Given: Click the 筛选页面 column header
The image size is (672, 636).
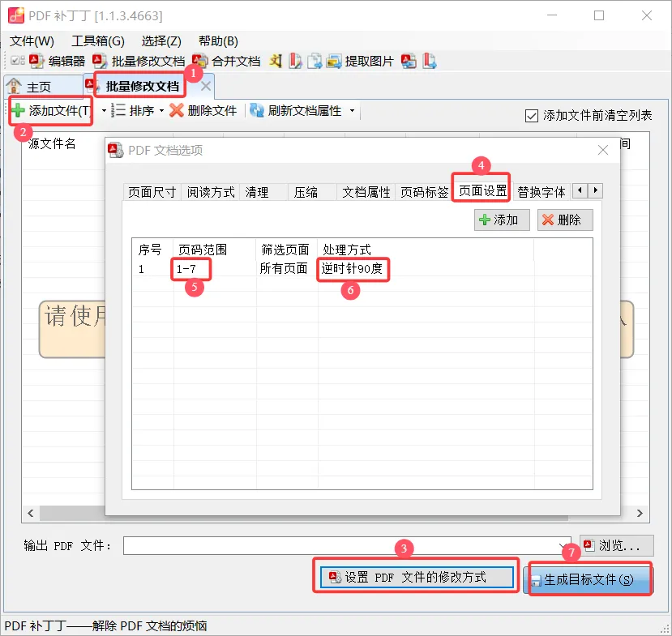Looking at the screenshot, I should 285,250.
